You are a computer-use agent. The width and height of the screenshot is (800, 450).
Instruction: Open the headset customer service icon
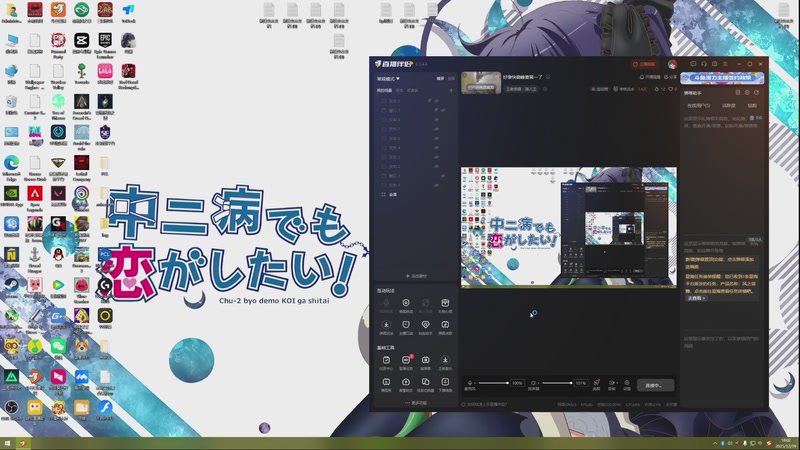(x=704, y=64)
